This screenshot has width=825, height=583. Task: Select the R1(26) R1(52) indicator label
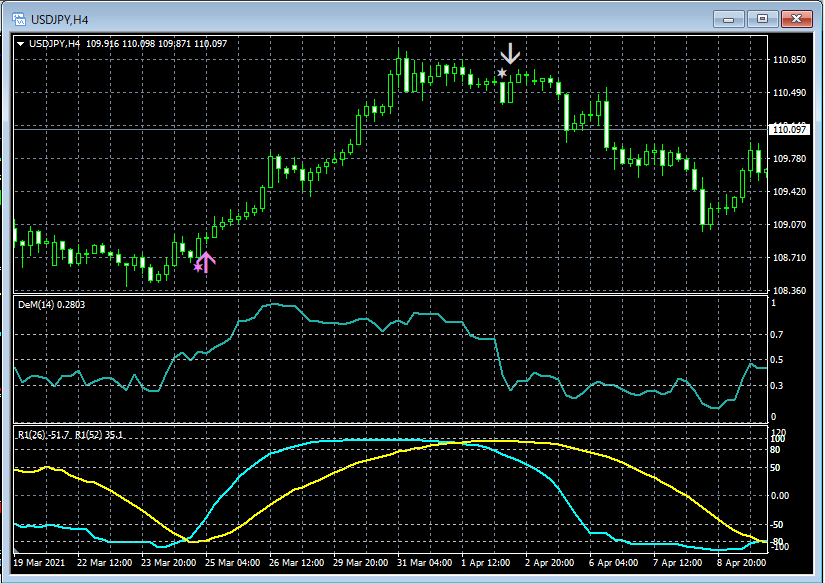[69, 435]
